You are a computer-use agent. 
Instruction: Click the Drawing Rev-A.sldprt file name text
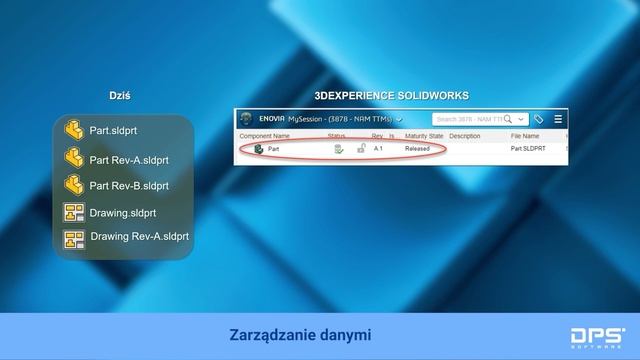tap(140, 236)
